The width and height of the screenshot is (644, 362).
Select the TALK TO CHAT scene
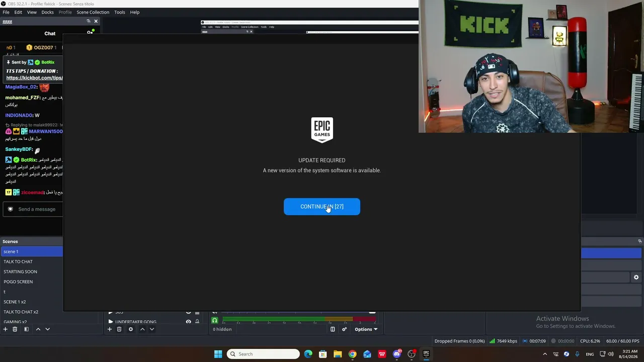pyautogui.click(x=32, y=261)
